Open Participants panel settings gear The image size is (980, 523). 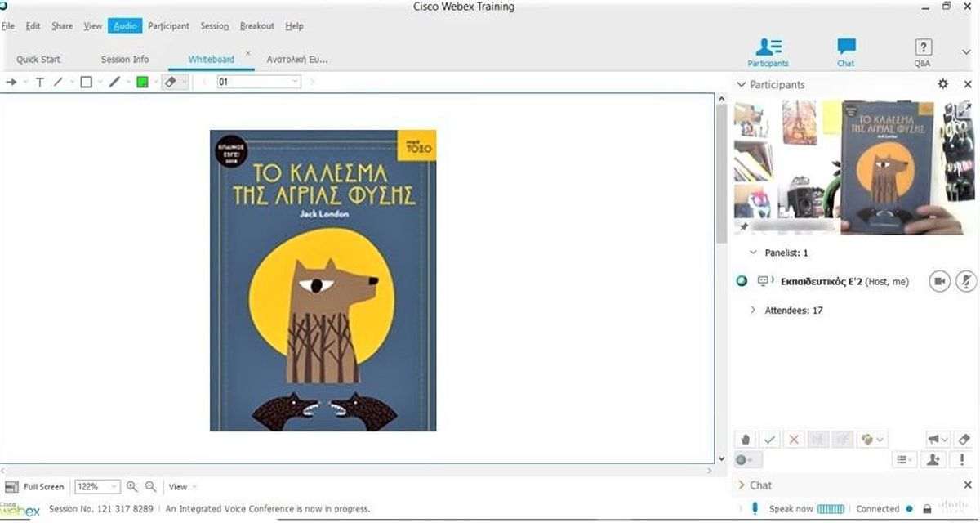[x=943, y=84]
